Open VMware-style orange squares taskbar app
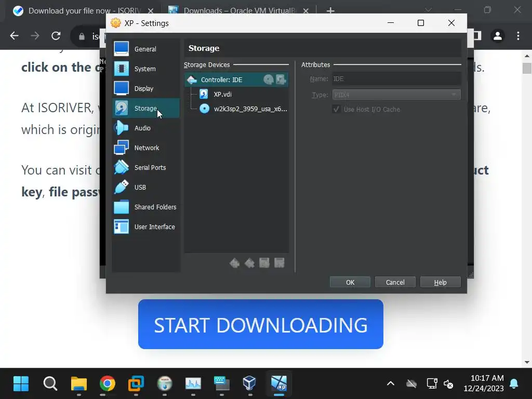This screenshot has width=532, height=399. tap(136, 384)
